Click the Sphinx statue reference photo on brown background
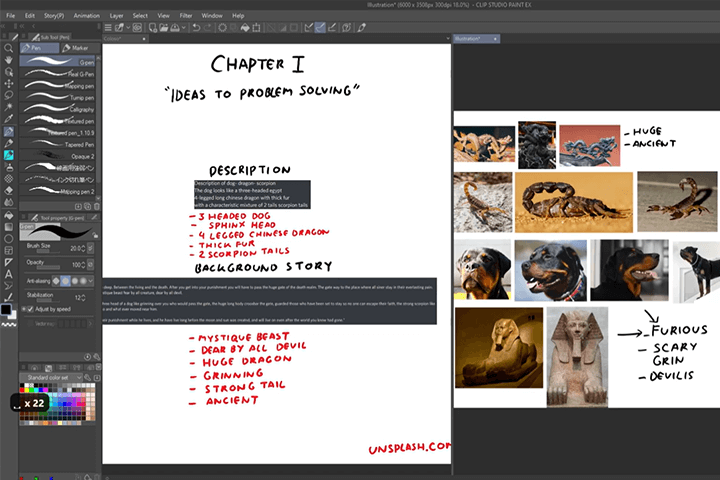 499,348
